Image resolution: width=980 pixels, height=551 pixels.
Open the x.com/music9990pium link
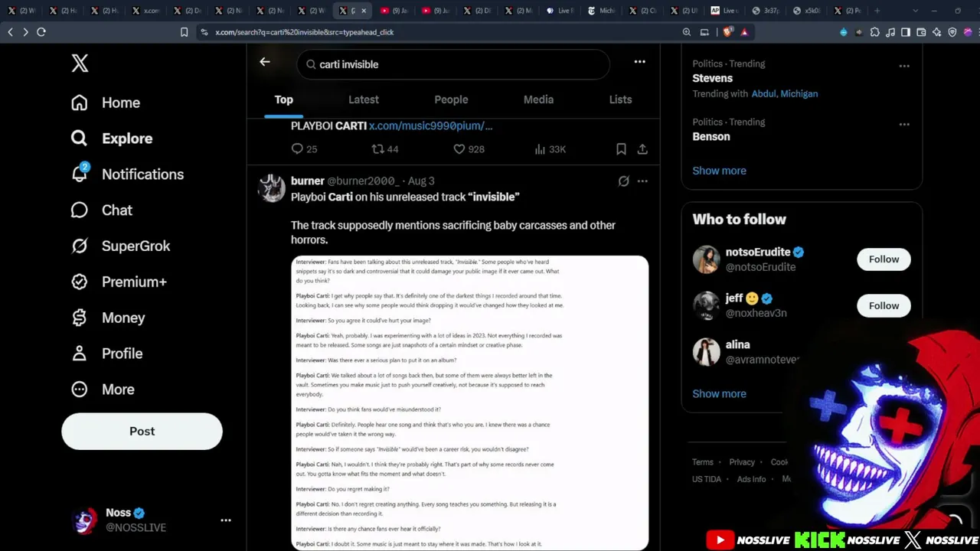[x=431, y=126]
